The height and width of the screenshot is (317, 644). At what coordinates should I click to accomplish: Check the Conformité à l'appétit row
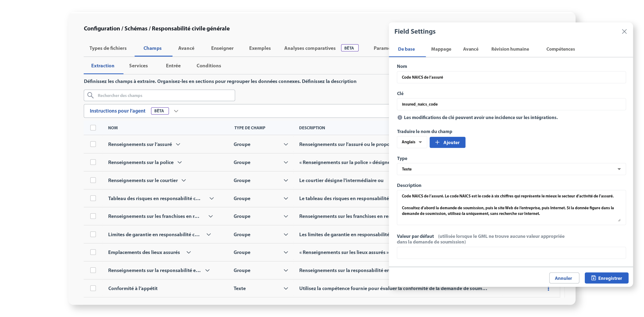93,288
